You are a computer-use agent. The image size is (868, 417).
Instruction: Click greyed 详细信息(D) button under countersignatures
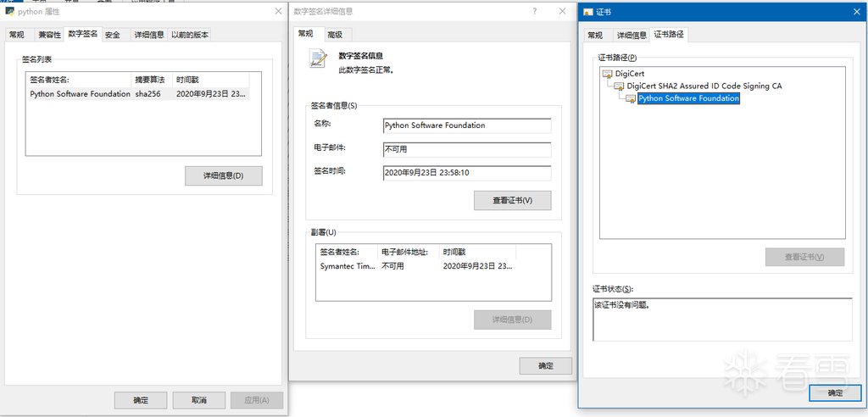tap(513, 320)
